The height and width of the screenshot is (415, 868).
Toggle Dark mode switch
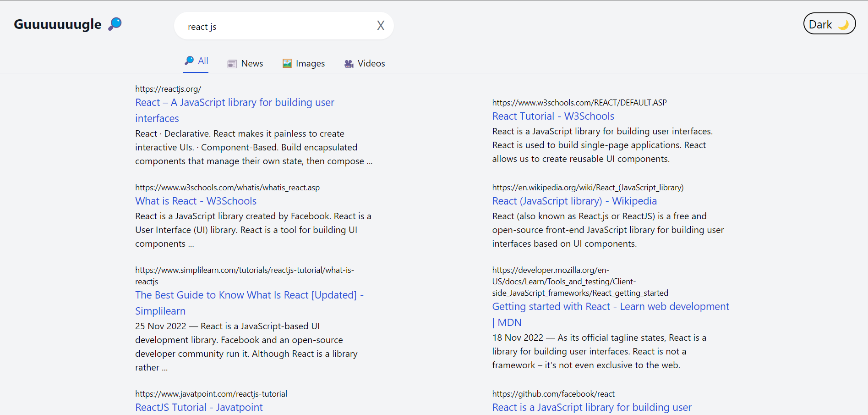[x=829, y=24]
